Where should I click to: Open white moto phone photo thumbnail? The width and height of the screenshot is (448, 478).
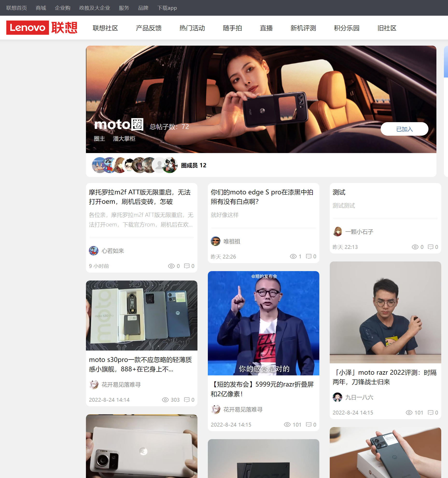coord(142,446)
